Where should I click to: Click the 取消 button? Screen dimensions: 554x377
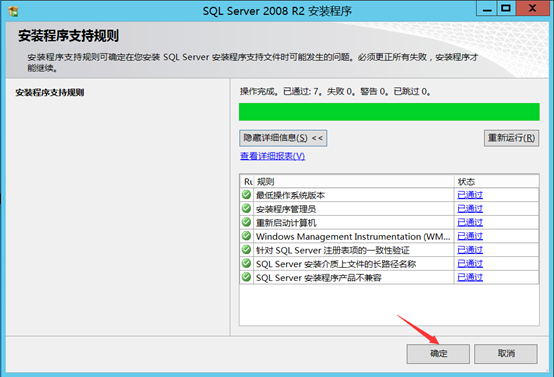point(506,354)
